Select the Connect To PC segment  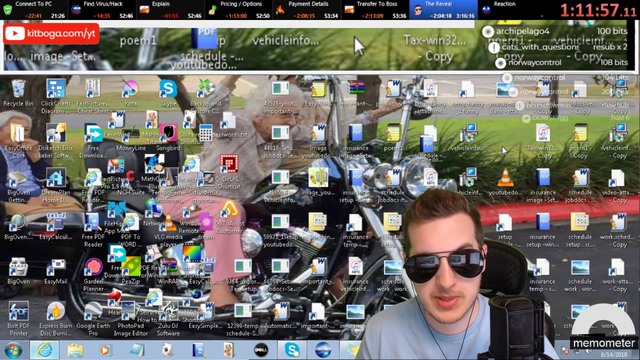pos(34,10)
